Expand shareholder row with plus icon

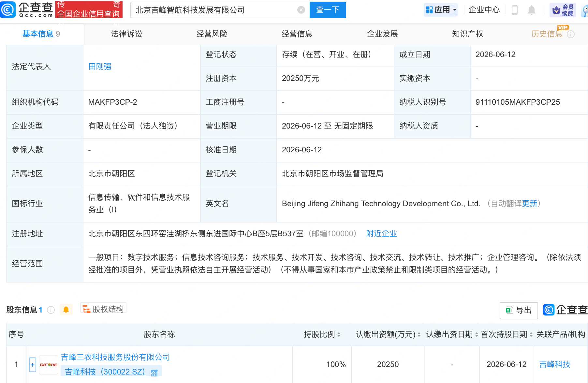pos(33,365)
